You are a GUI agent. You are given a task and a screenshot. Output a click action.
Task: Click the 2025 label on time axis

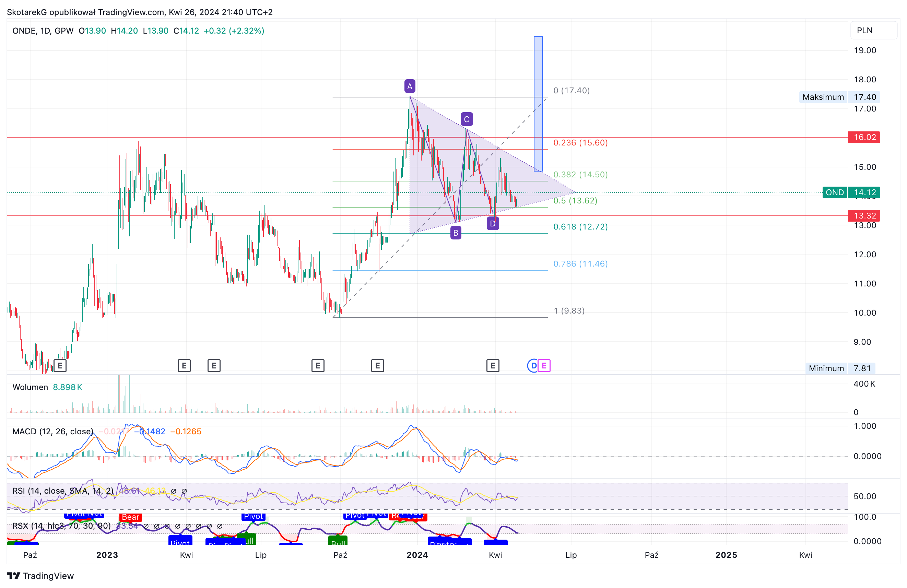click(726, 555)
